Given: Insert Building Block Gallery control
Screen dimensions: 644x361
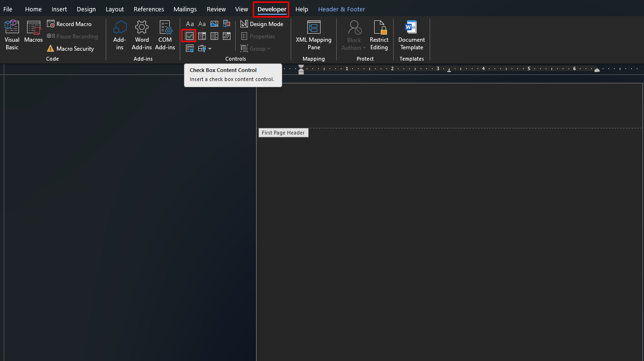Looking at the screenshot, I should click(x=227, y=24).
